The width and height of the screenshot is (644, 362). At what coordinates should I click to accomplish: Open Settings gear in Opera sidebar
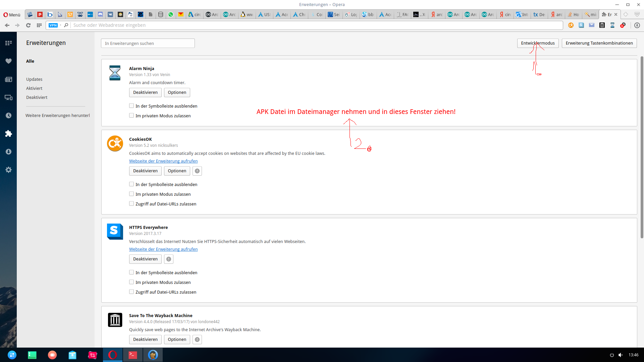pos(8,170)
